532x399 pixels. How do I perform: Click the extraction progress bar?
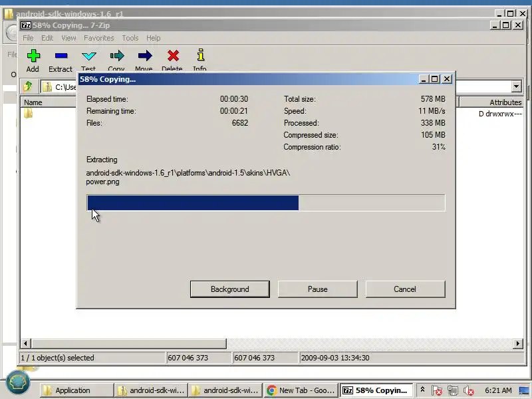265,203
